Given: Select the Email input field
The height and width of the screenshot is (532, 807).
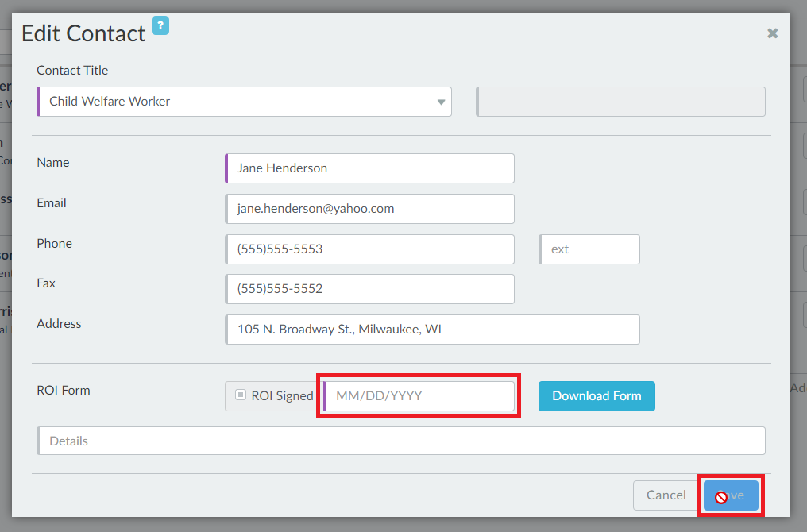Looking at the screenshot, I should tap(370, 209).
